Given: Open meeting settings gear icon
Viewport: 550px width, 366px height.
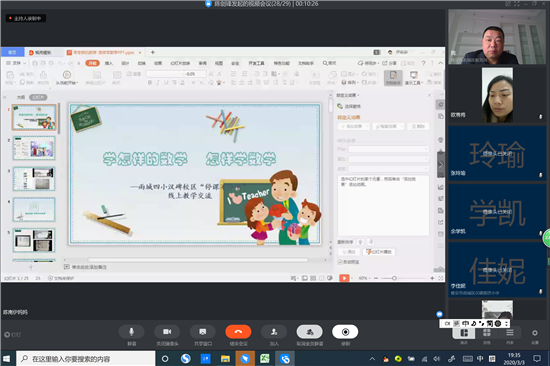Looking at the screenshot, I should [x=535, y=333].
